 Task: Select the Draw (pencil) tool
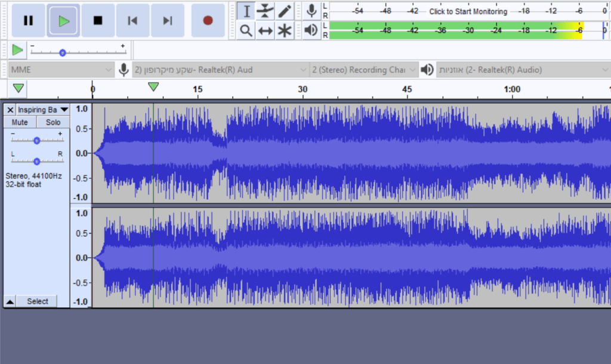tap(285, 11)
